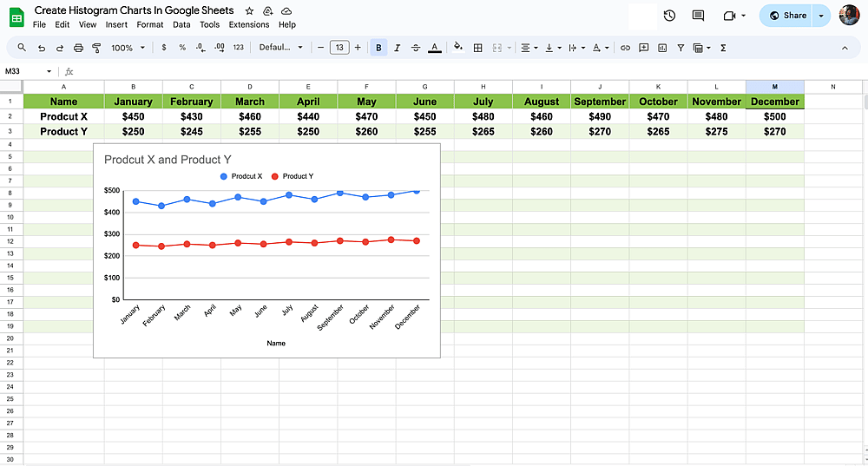Click the Prodcut X legend entry
Image resolution: width=868 pixels, height=466 pixels.
tap(241, 176)
